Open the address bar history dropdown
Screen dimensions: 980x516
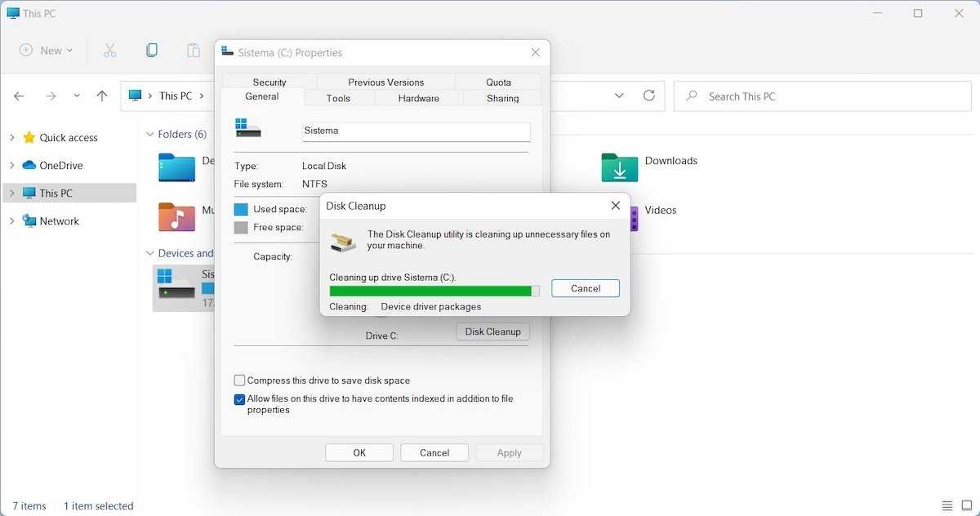[619, 96]
